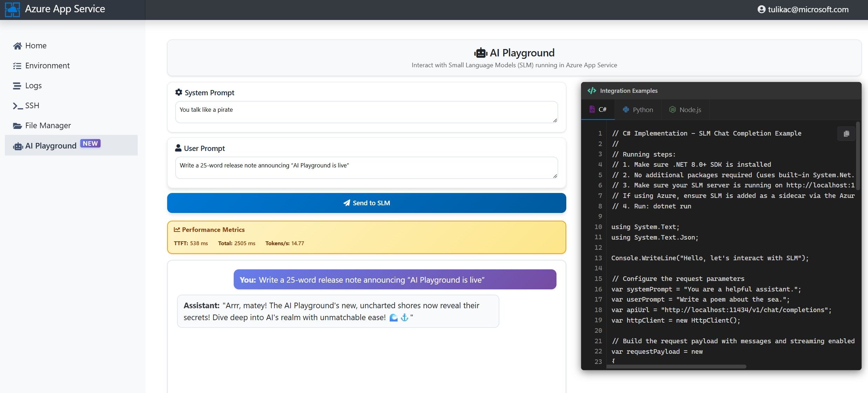Switch to the Node.js tab
868x393 pixels.
[x=685, y=110]
